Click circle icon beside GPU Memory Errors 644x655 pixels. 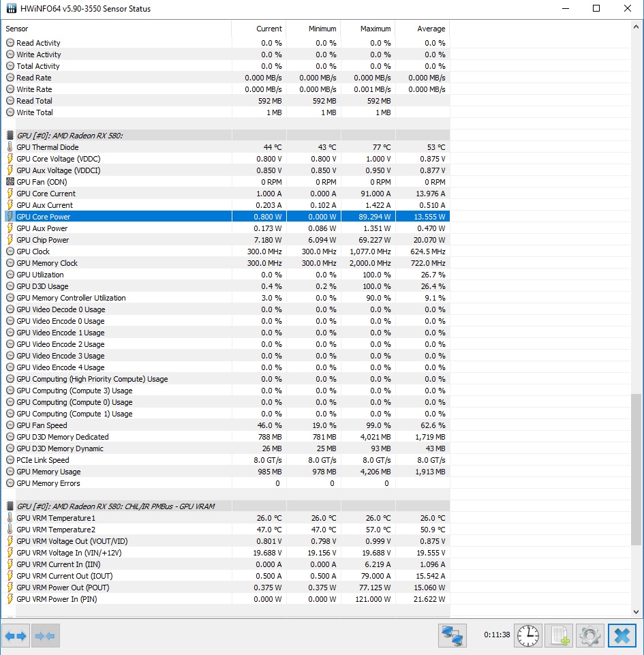coord(10,483)
